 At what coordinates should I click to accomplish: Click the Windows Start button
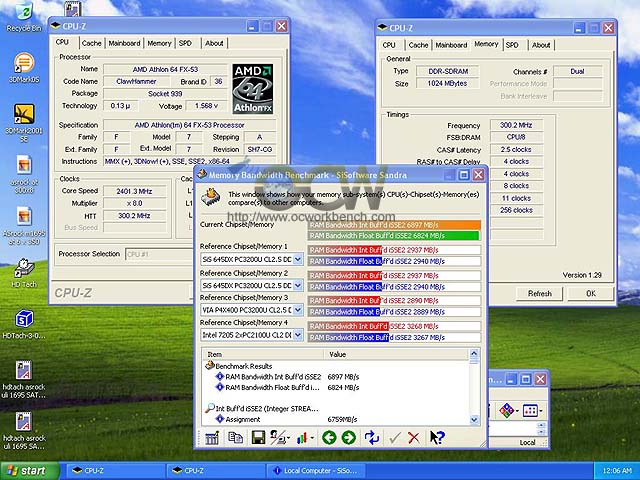tap(29, 471)
